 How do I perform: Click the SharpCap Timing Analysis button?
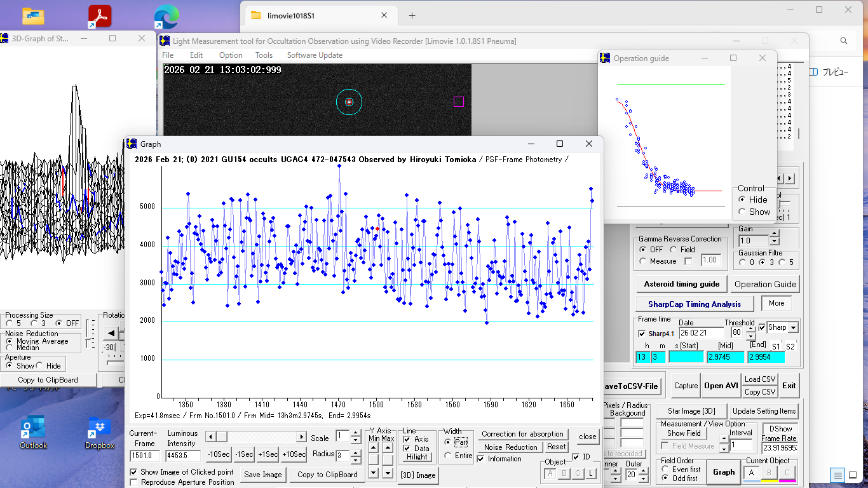694,304
